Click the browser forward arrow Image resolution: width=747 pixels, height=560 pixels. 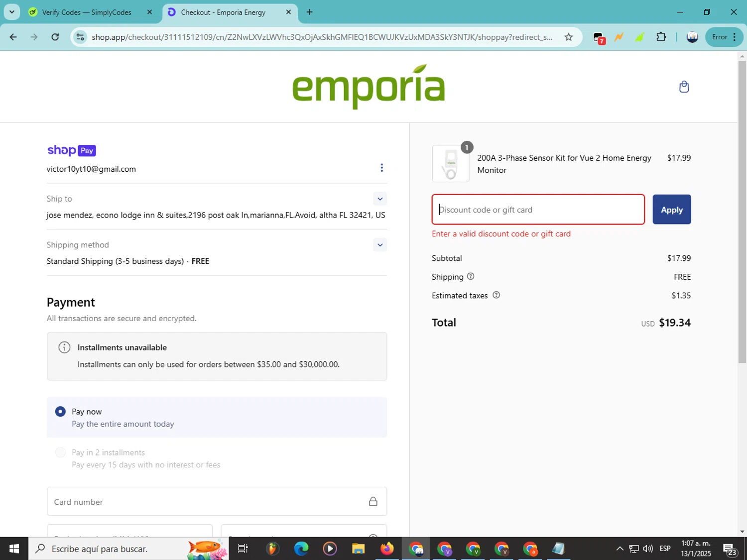tap(34, 37)
